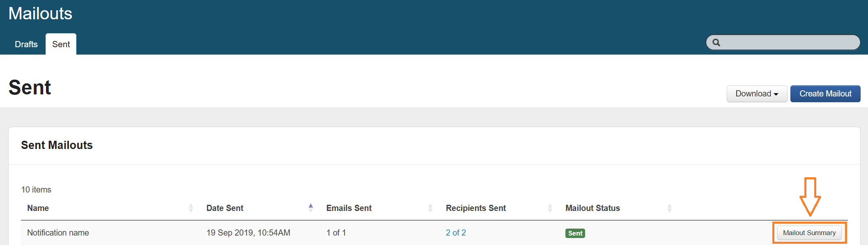This screenshot has height=245, width=868.
Task: Click sort arrows beside Mailout Status column
Action: pos(669,208)
